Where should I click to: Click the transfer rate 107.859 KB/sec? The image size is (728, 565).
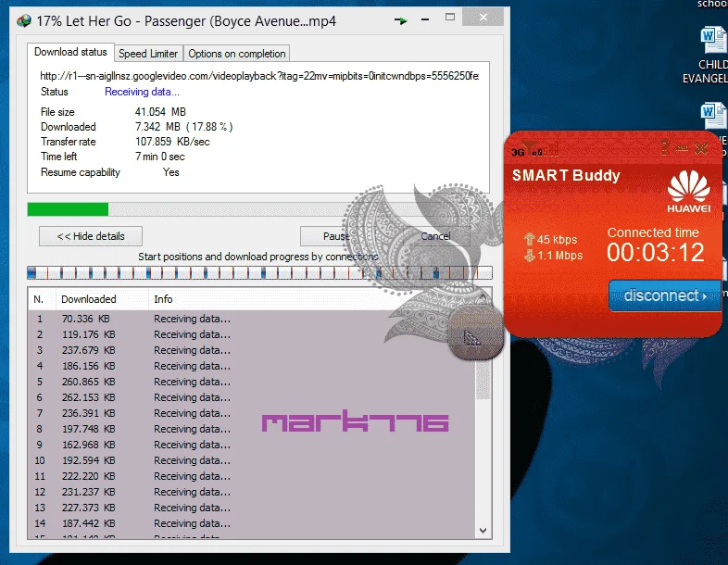click(x=172, y=142)
